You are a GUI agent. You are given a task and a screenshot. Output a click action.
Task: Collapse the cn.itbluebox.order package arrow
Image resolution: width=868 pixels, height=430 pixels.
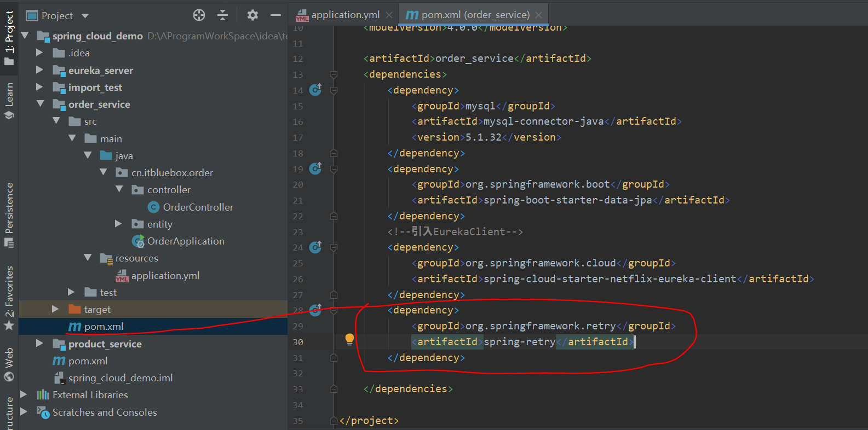click(104, 172)
